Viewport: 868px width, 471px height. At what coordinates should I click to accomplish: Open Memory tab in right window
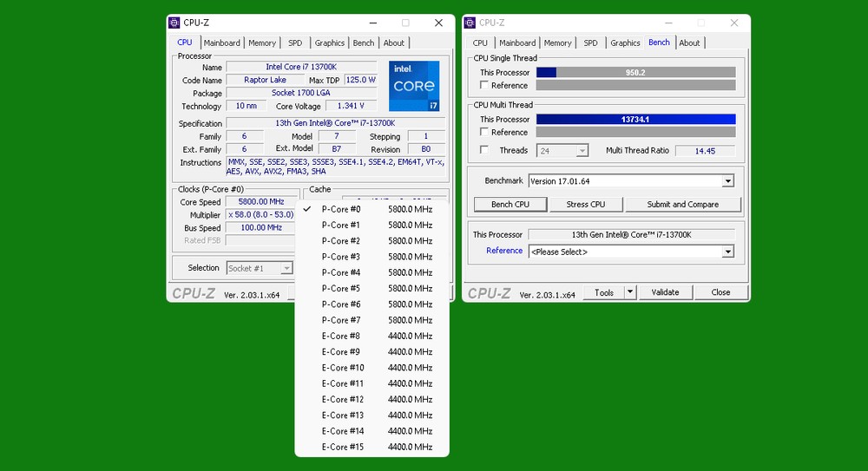pyautogui.click(x=557, y=43)
